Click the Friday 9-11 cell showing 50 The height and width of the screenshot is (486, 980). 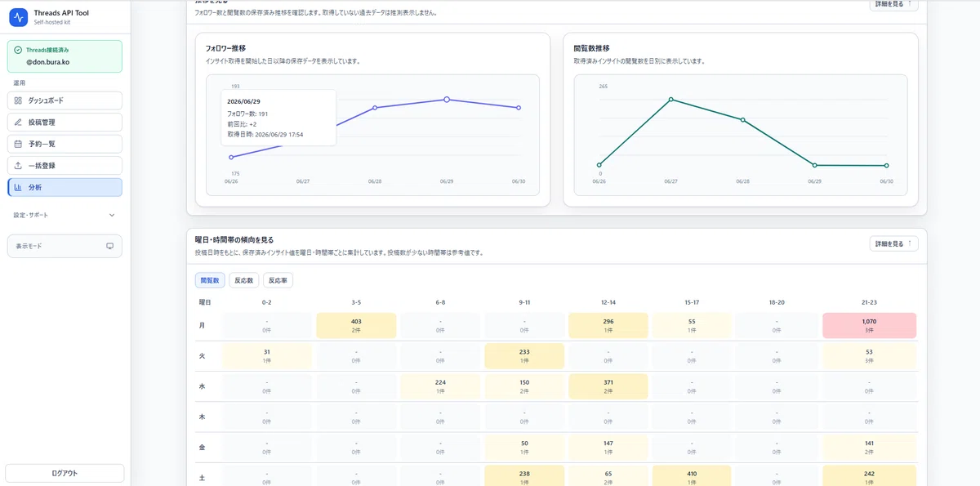(524, 446)
